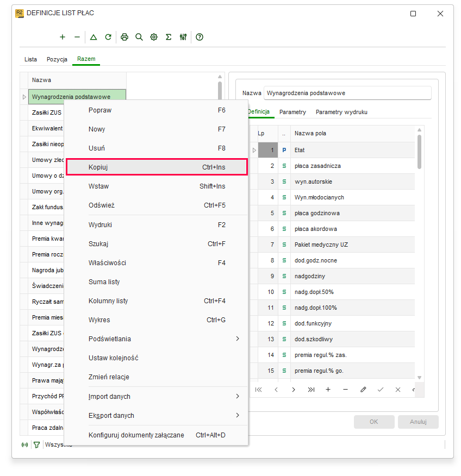Go to next record in field navigator
The width and height of the screenshot is (461, 476).
point(294,390)
